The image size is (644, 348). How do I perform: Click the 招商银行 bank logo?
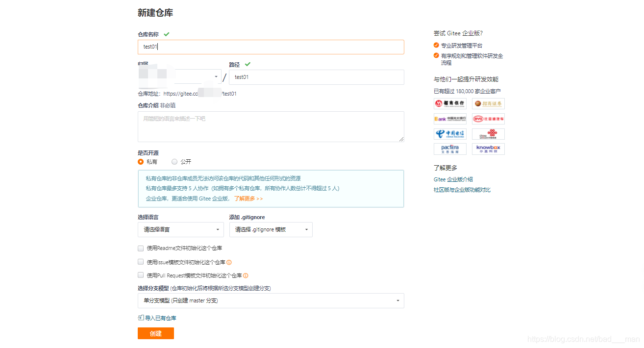(x=450, y=103)
